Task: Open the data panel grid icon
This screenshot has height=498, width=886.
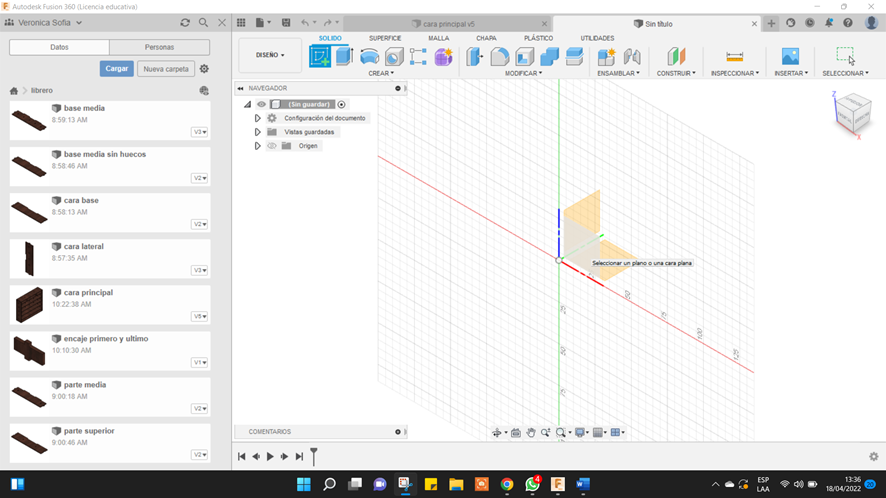Action: [x=241, y=23]
